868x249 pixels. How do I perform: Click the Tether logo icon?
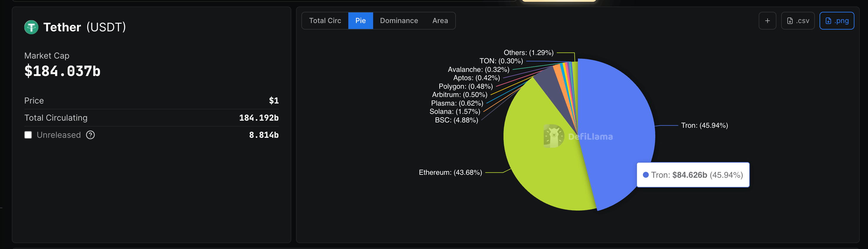(31, 27)
